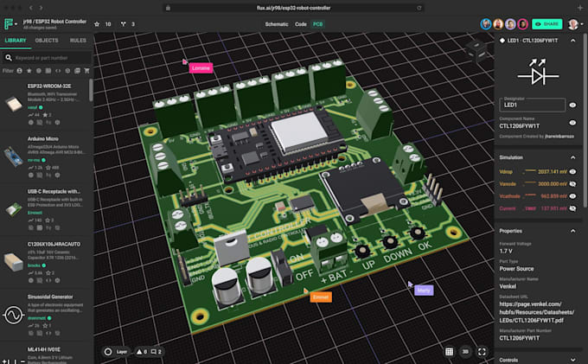588x364 pixels.
Task: Click the Manufacturer Name value Venkel
Action: click(508, 286)
